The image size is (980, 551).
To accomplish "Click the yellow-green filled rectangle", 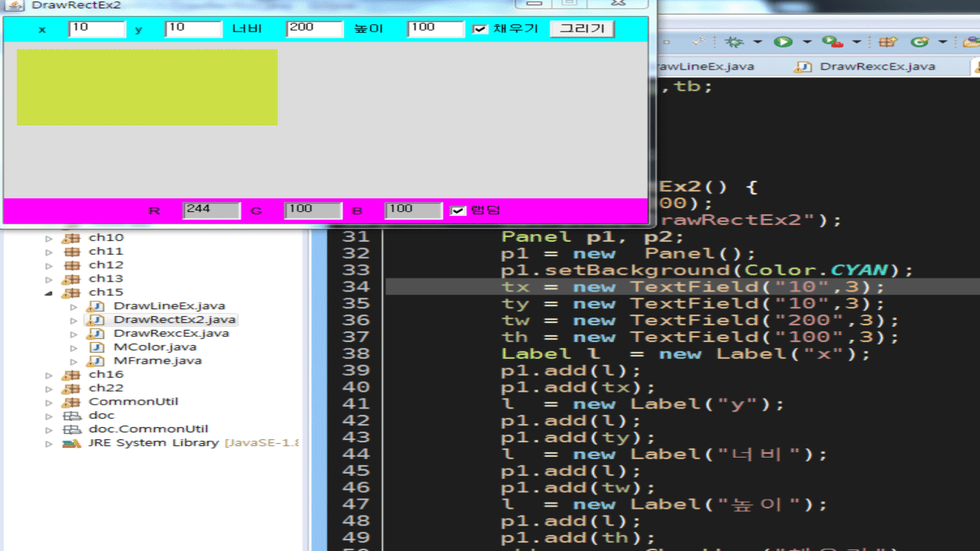I will (147, 87).
